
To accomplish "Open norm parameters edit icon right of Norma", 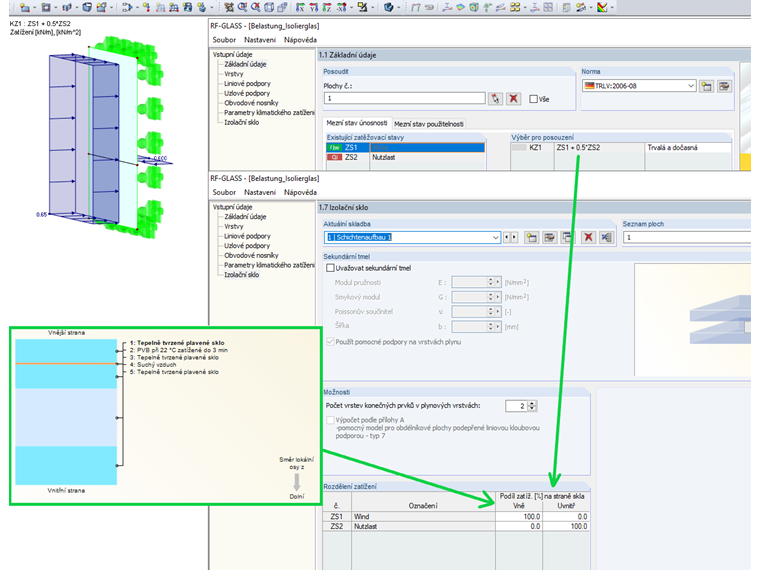I will coord(724,86).
